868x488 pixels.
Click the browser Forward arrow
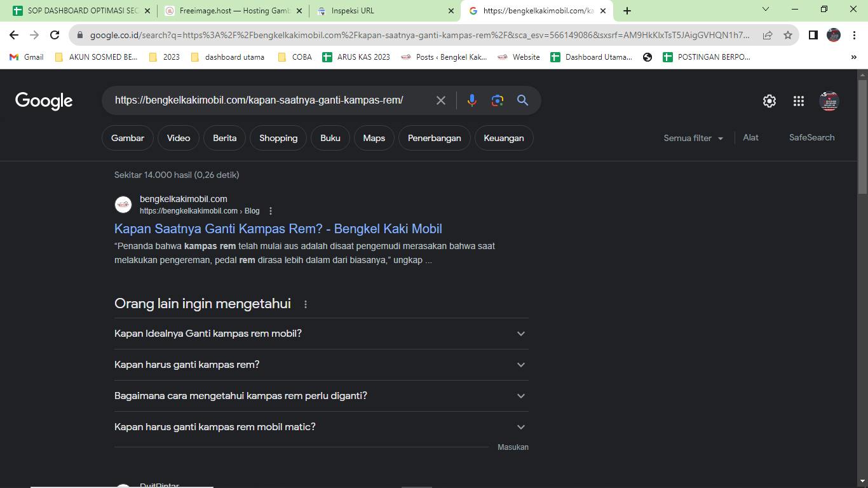(x=34, y=35)
